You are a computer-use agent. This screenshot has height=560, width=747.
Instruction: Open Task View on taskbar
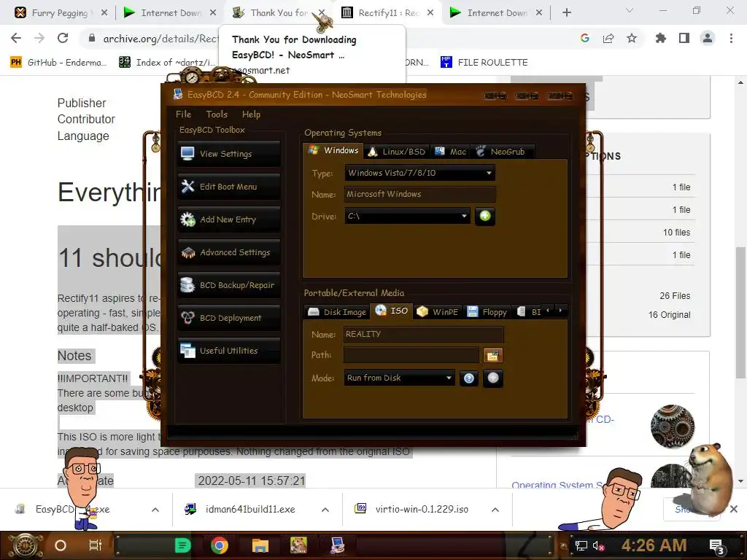[96, 545]
